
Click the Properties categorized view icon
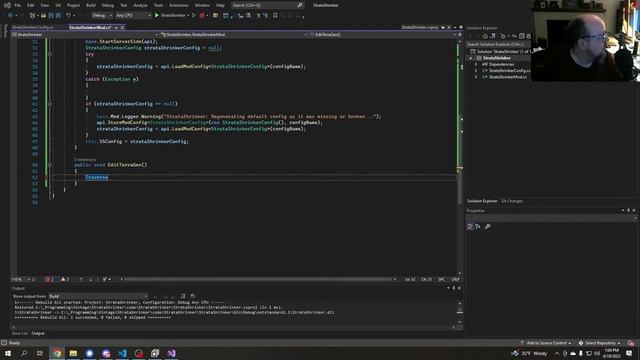[470, 227]
